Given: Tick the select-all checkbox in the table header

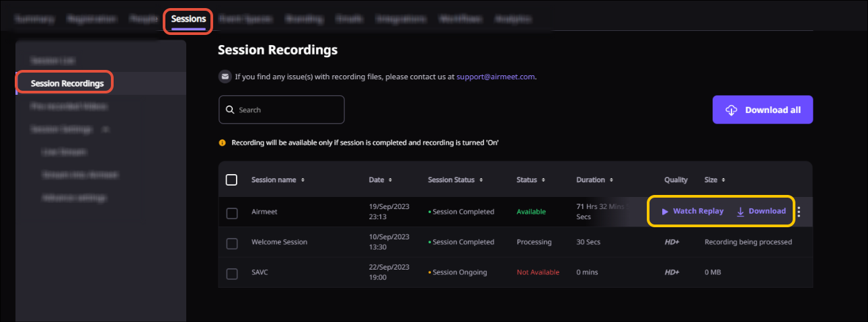Looking at the screenshot, I should pyautogui.click(x=232, y=179).
